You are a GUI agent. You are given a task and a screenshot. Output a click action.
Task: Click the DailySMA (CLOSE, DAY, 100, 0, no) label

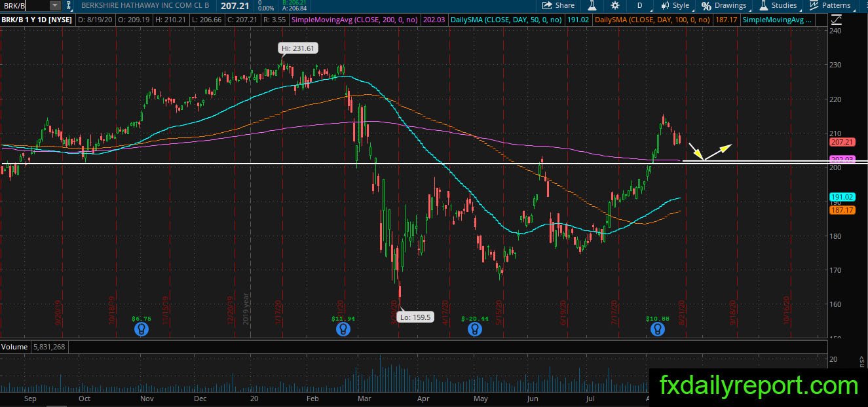point(652,20)
